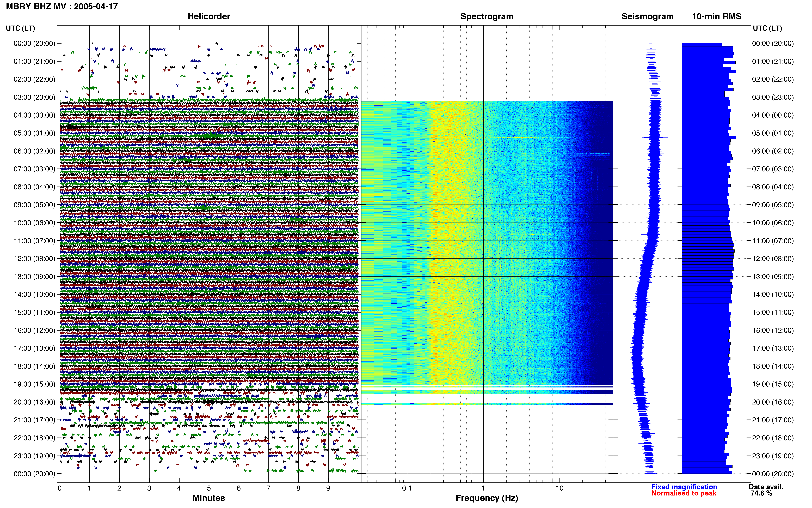Click the left '16:00 (12:00)' time label
812x508 pixels.
click(34, 331)
